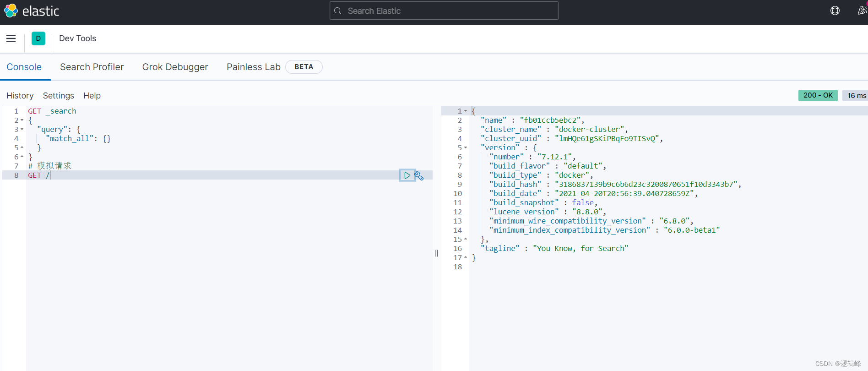Open console Settings

point(58,96)
